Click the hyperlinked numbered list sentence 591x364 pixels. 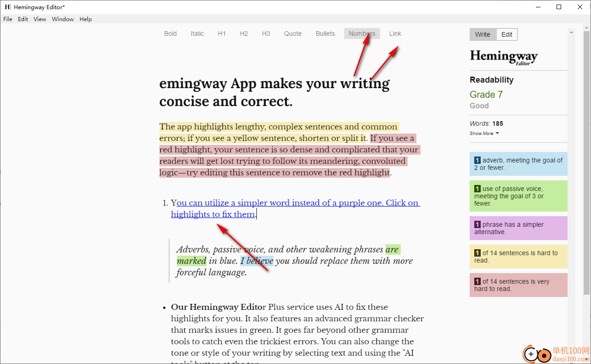[295, 208]
